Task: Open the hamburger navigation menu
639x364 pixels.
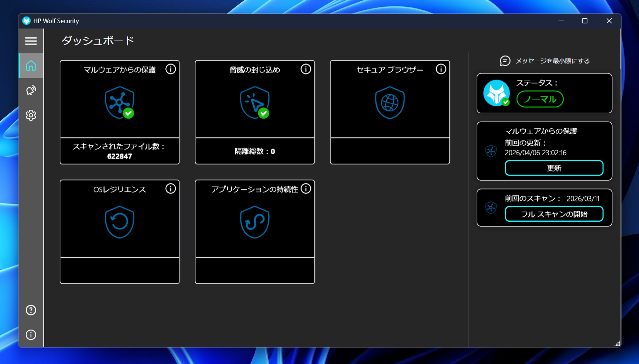Action: tap(31, 41)
